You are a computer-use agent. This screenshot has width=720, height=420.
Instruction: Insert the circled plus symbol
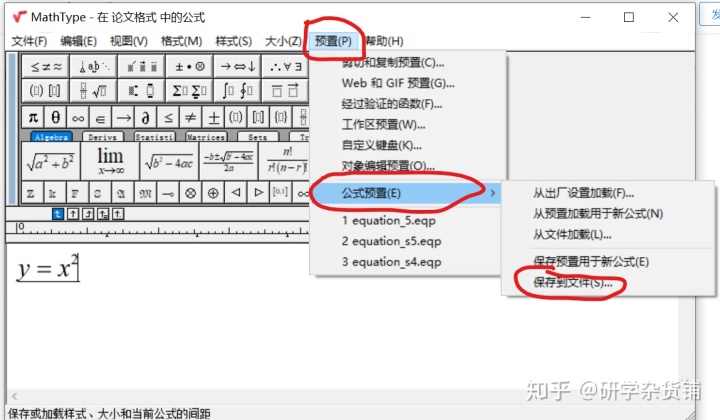(x=213, y=193)
